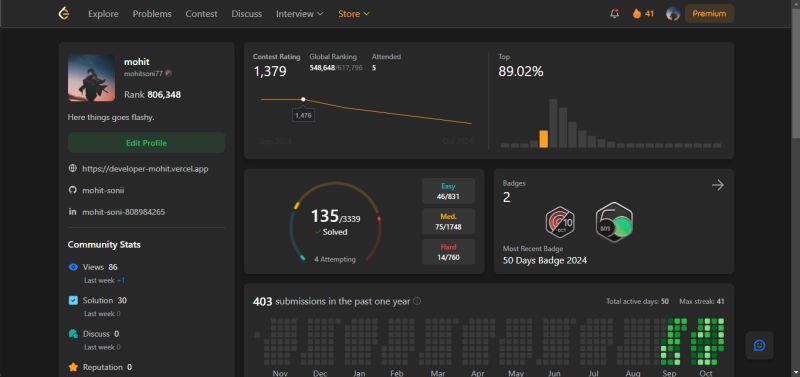Open the notifications bell icon
Screen dimensions: 800x377
click(x=614, y=14)
